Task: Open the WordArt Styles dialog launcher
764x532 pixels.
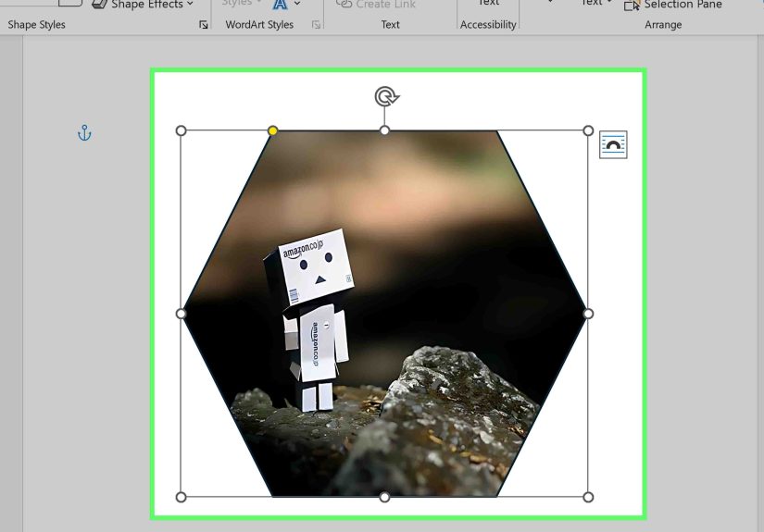Action: tap(316, 25)
